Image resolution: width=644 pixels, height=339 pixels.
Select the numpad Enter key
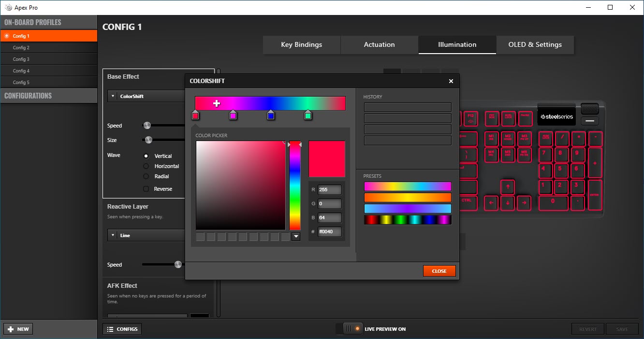tap(595, 195)
